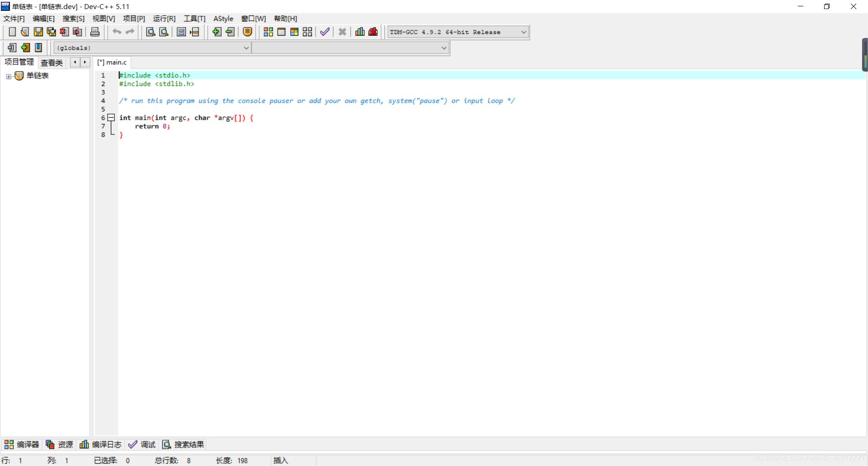This screenshot has height=466, width=868.
Task: Save the current file
Action: [38, 32]
